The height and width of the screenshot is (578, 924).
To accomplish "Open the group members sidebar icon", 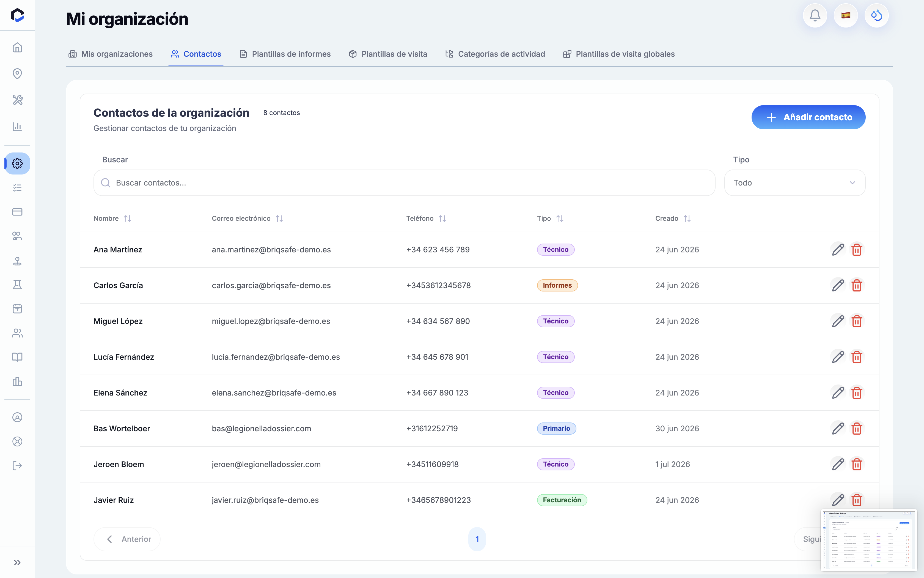I will tap(17, 236).
